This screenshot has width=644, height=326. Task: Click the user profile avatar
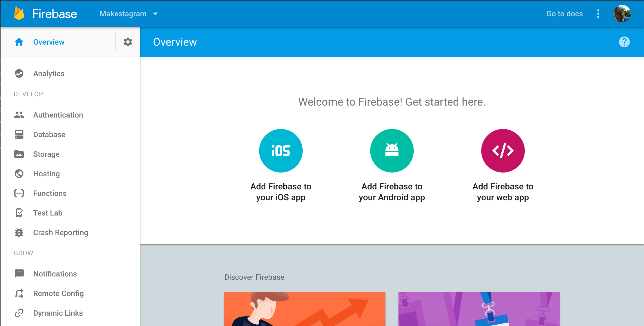tap(622, 14)
